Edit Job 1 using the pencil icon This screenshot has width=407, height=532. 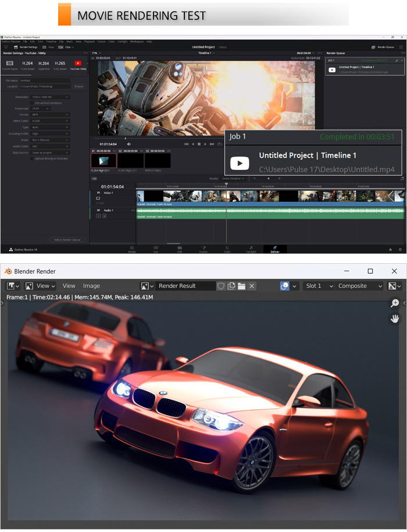pos(397,60)
